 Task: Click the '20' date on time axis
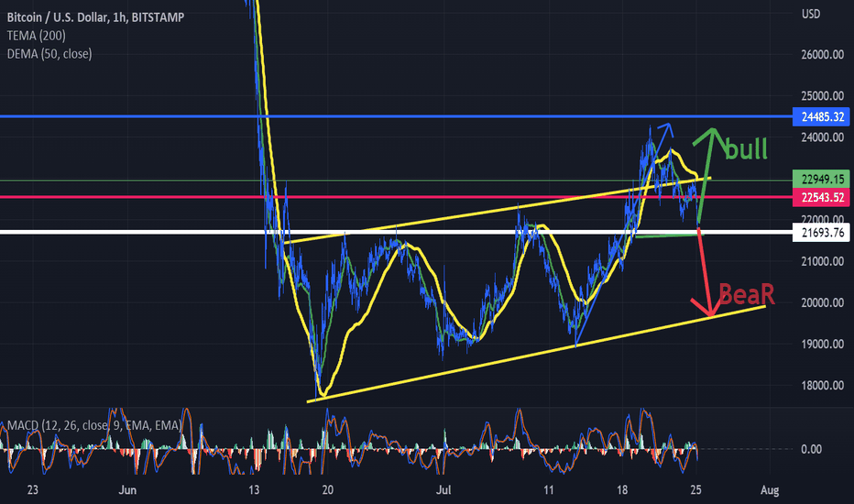[327, 490]
